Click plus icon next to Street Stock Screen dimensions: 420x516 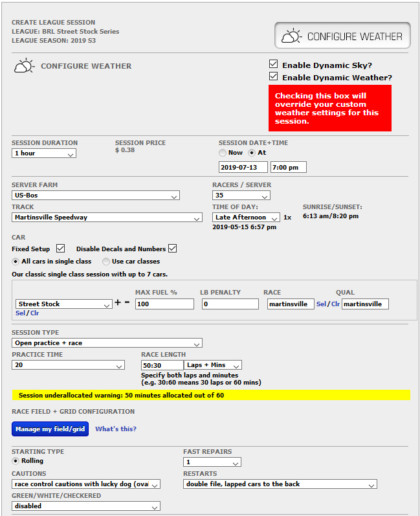pos(118,303)
